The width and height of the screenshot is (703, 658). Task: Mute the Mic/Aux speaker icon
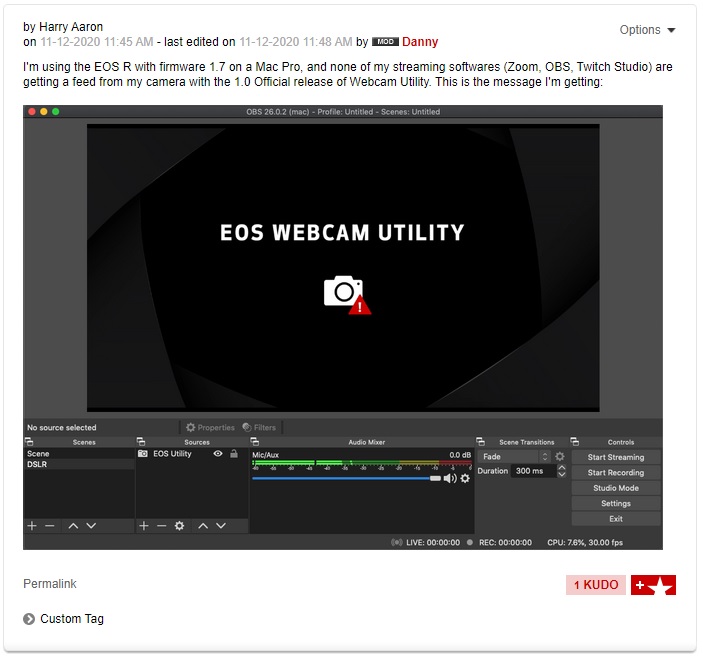450,478
